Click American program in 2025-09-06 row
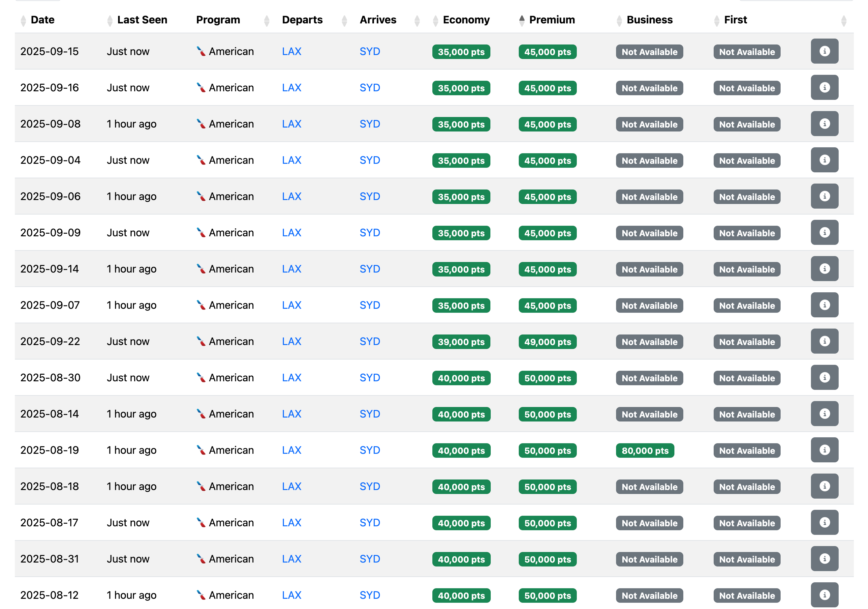The height and width of the screenshot is (609, 868). (231, 196)
